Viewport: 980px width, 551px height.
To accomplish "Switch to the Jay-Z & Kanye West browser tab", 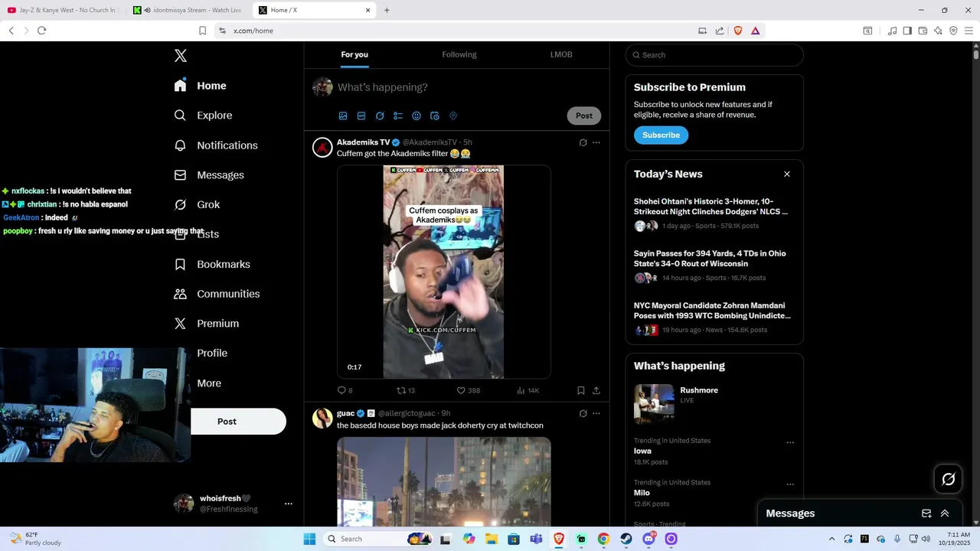I will (x=63, y=10).
